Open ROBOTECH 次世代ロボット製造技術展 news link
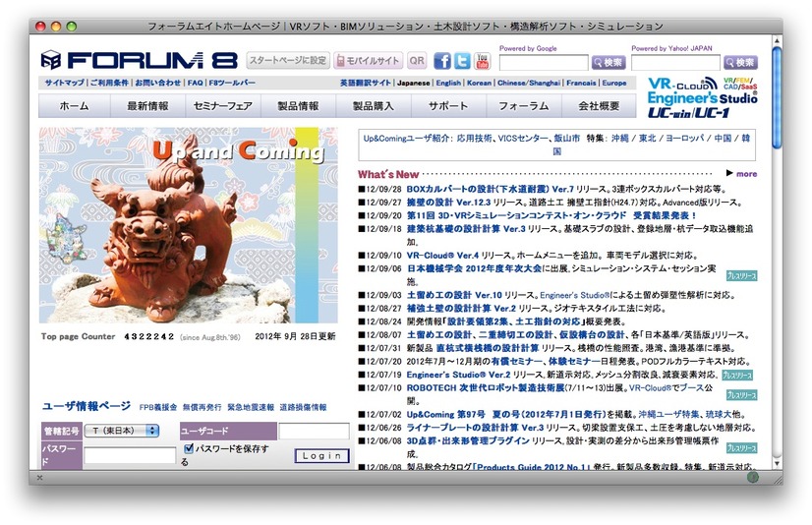The width and height of the screenshot is (812, 525). [486, 387]
